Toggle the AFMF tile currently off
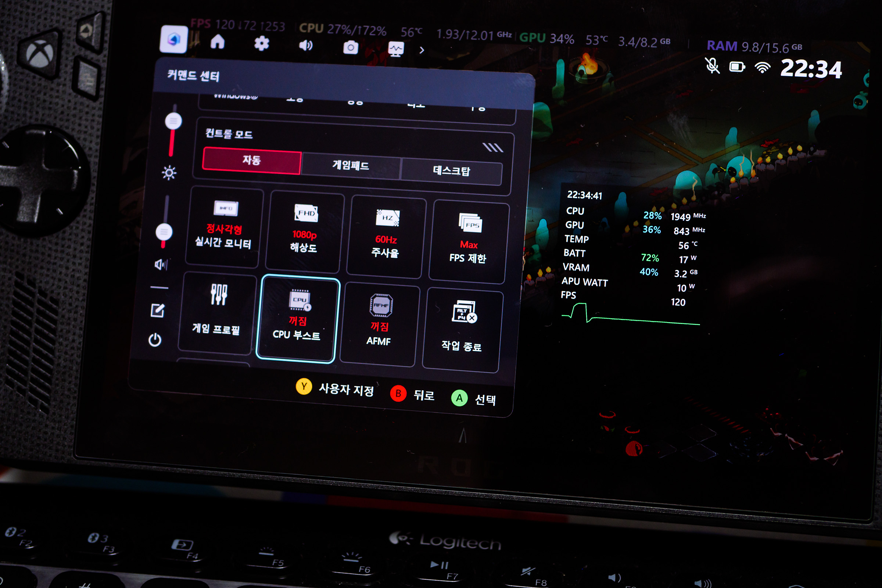This screenshot has width=882, height=588. 380,325
